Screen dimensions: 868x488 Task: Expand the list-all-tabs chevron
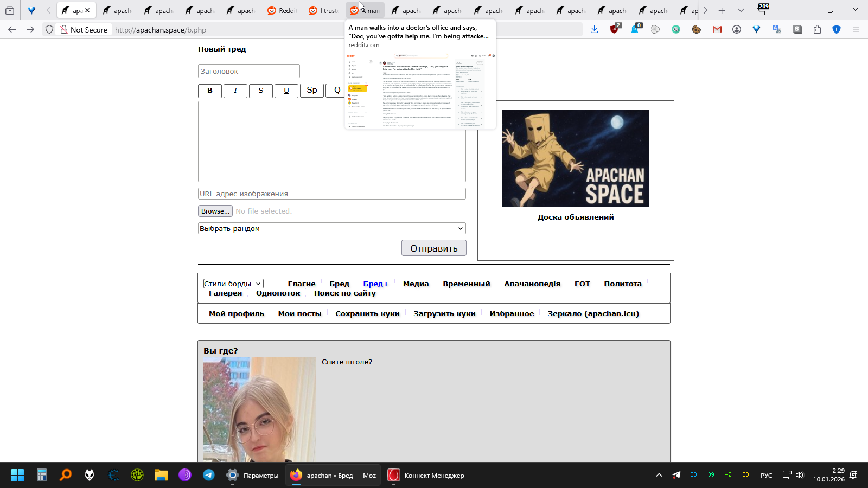pos(741,10)
